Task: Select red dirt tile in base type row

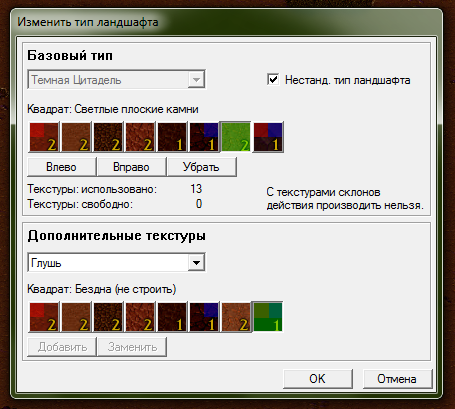Action: (x=44, y=137)
